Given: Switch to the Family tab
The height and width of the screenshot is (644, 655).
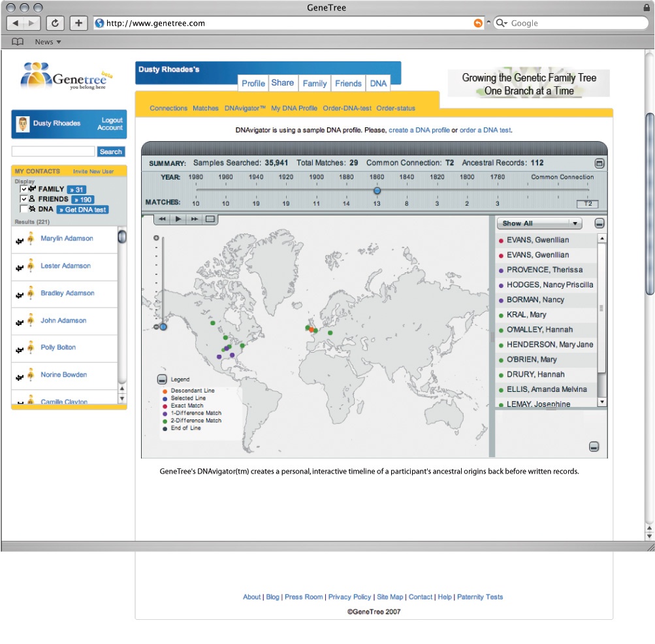Looking at the screenshot, I should pos(315,83).
